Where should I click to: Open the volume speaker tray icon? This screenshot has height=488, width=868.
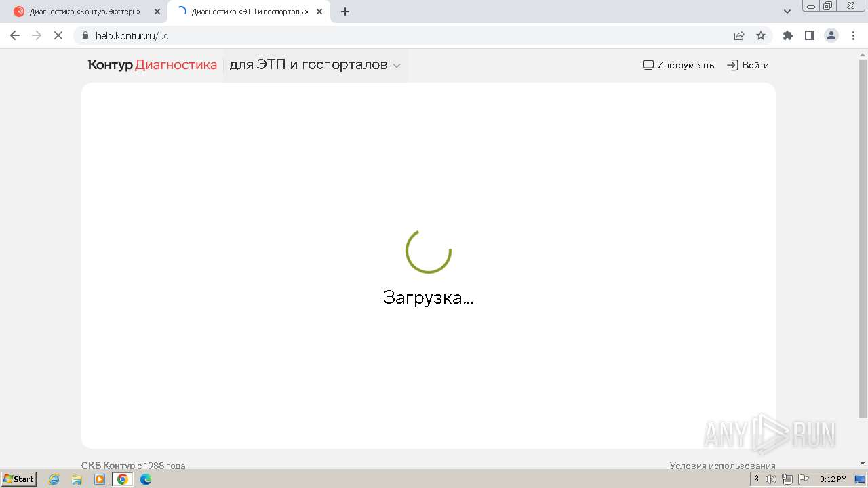[x=771, y=479]
